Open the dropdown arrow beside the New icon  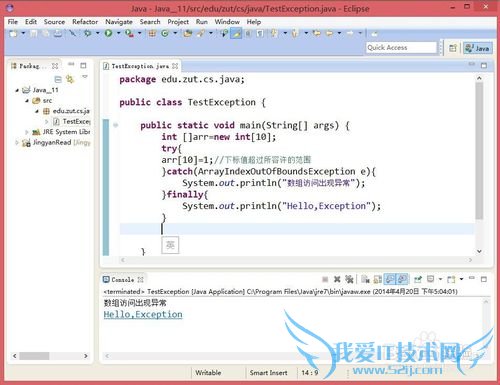[x=23, y=33]
